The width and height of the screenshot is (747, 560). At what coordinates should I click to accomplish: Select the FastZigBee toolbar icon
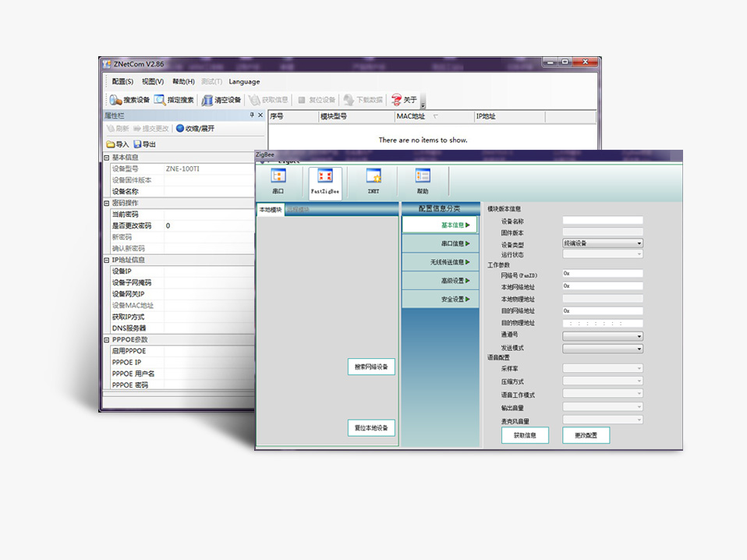point(324,181)
